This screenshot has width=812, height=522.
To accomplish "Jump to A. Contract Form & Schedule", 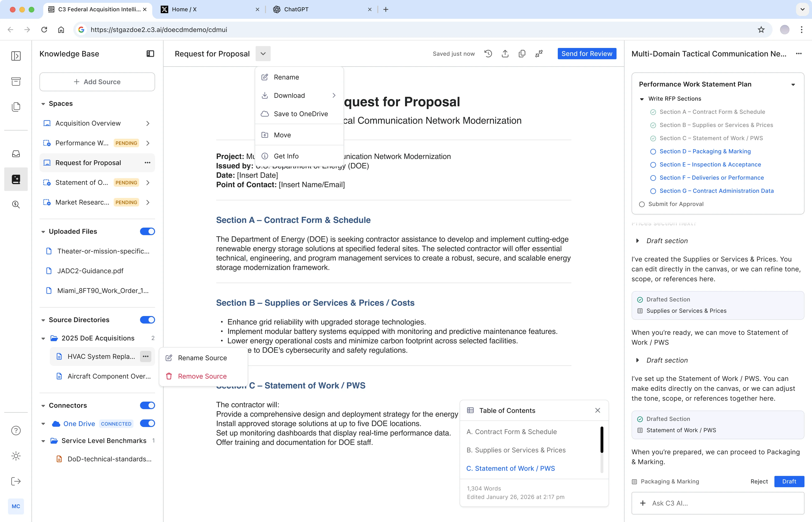I will click(x=511, y=432).
